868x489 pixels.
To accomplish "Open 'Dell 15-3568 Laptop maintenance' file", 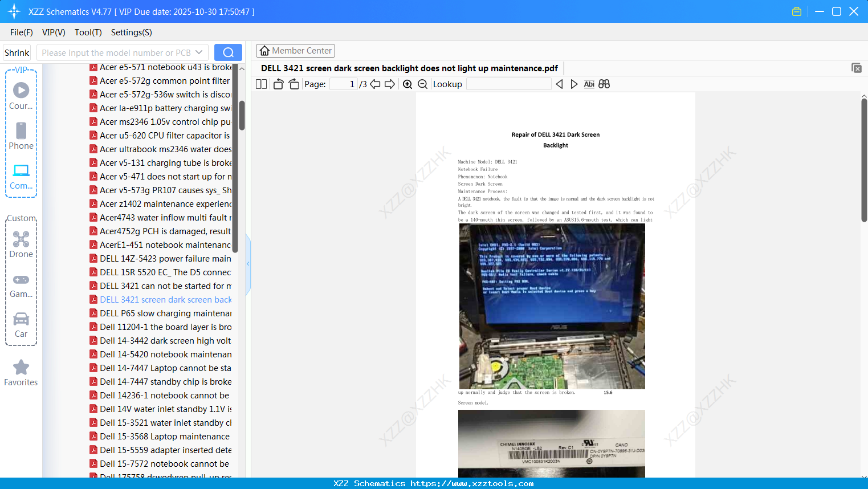I will pos(161,437).
